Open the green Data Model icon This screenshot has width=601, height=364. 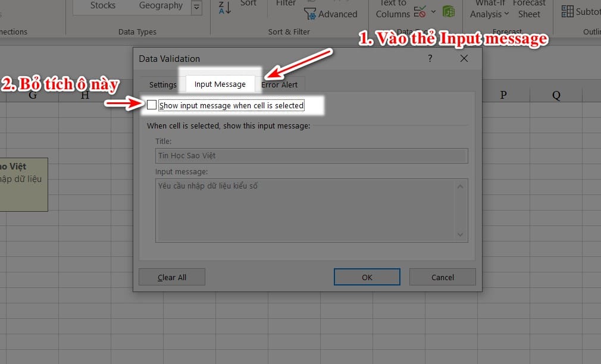click(x=449, y=11)
